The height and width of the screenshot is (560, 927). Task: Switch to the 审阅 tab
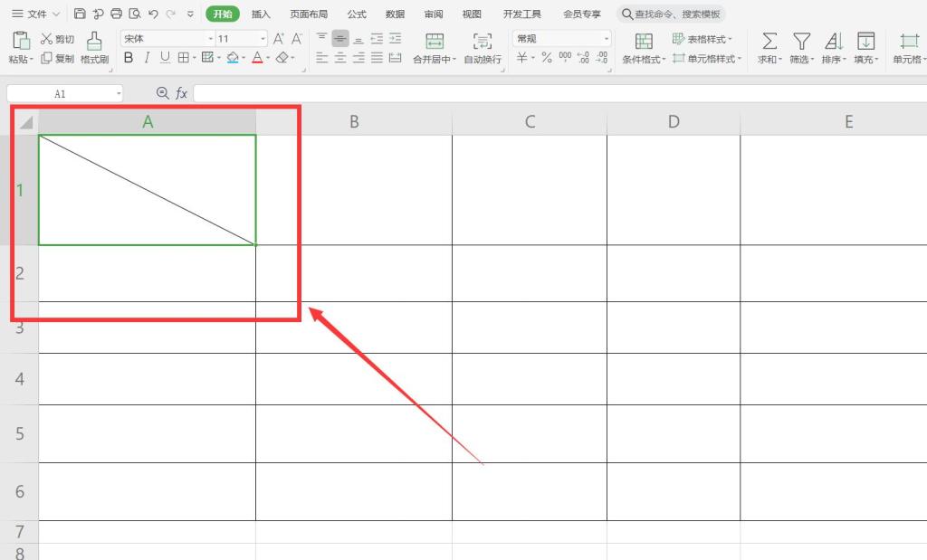click(434, 14)
